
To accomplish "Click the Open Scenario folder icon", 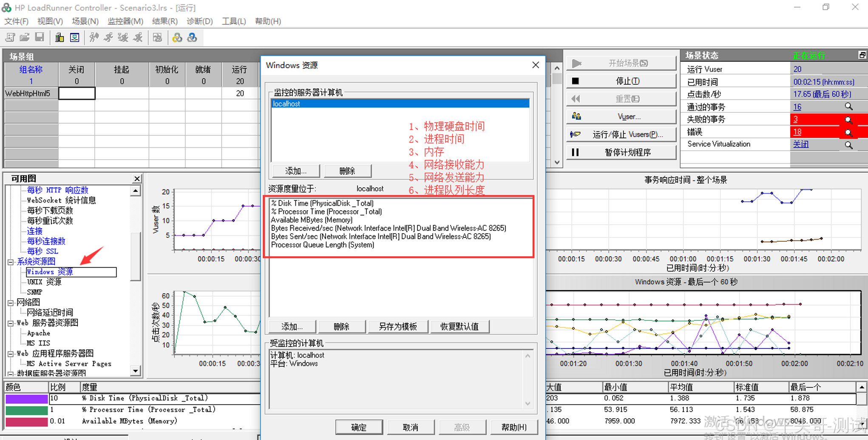I will tap(25, 38).
